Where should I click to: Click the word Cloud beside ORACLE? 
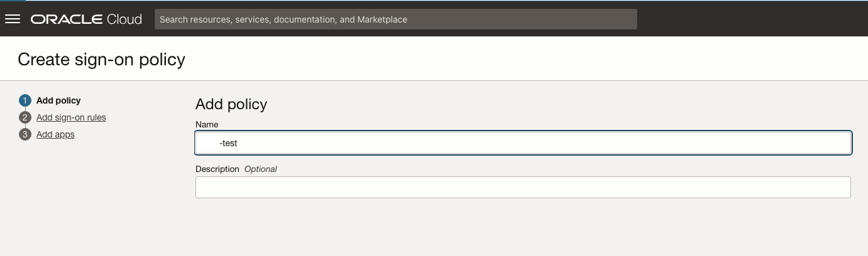point(124,19)
